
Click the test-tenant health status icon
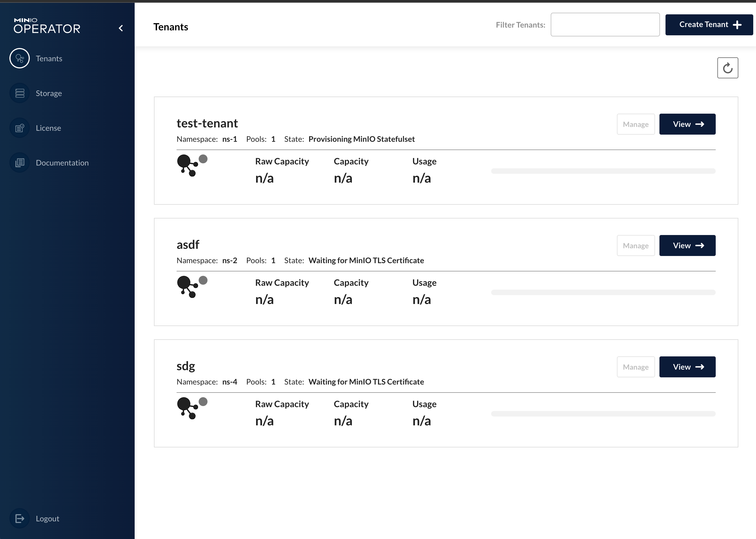[192, 165]
